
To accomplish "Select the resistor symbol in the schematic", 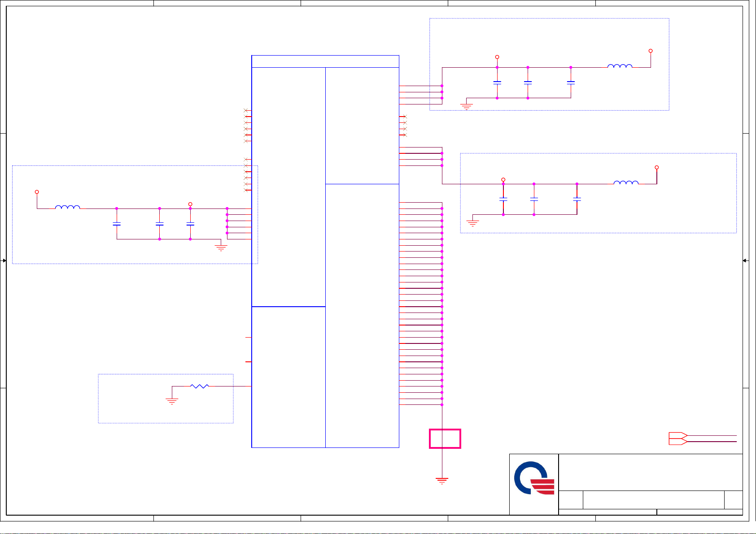I will 200,386.
